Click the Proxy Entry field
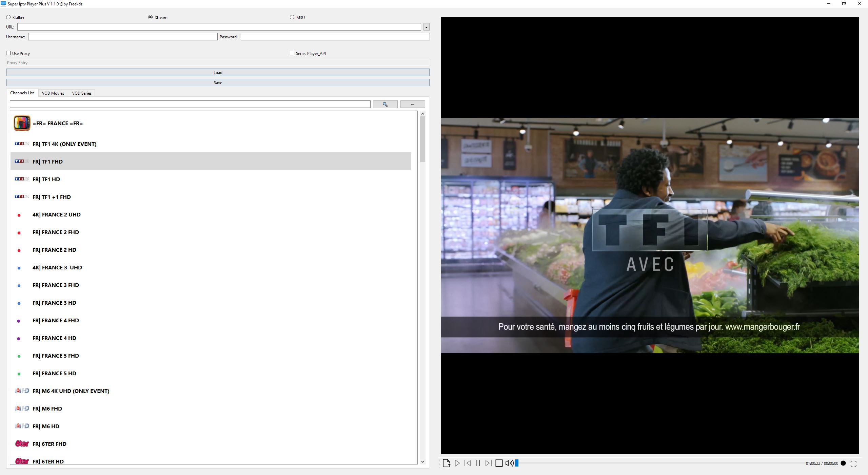Image resolution: width=868 pixels, height=475 pixels. pyautogui.click(x=218, y=63)
